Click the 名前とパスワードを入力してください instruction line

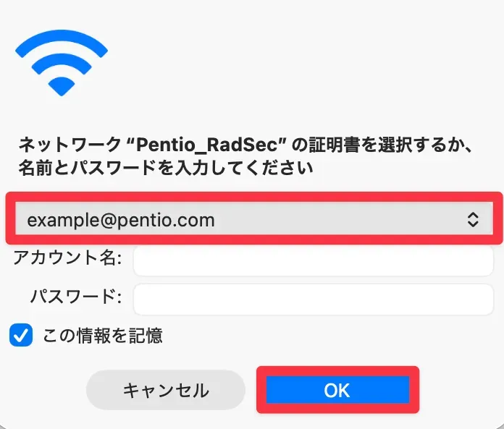pos(165,169)
